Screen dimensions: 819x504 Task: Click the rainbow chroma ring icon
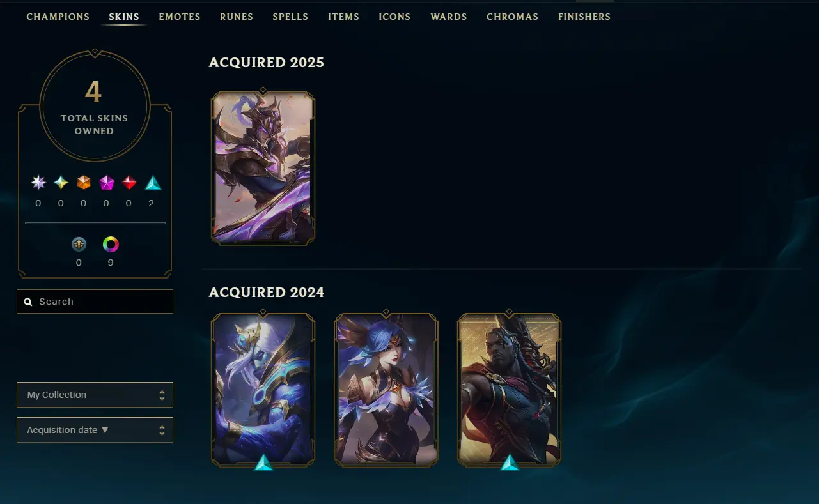(111, 244)
